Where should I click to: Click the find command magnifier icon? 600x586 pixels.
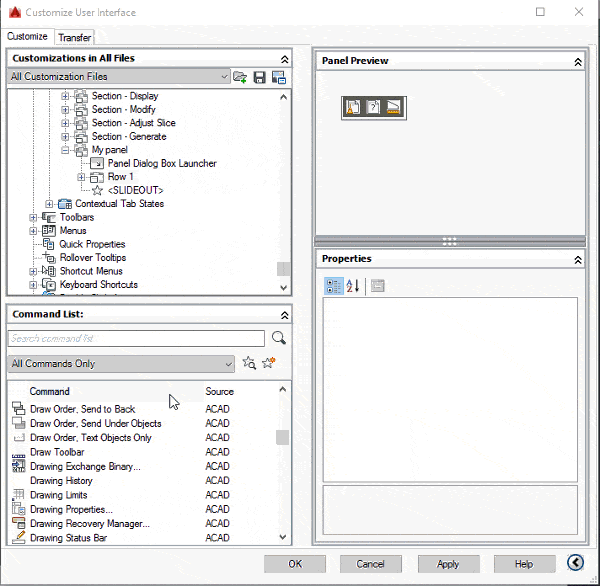pyautogui.click(x=278, y=338)
